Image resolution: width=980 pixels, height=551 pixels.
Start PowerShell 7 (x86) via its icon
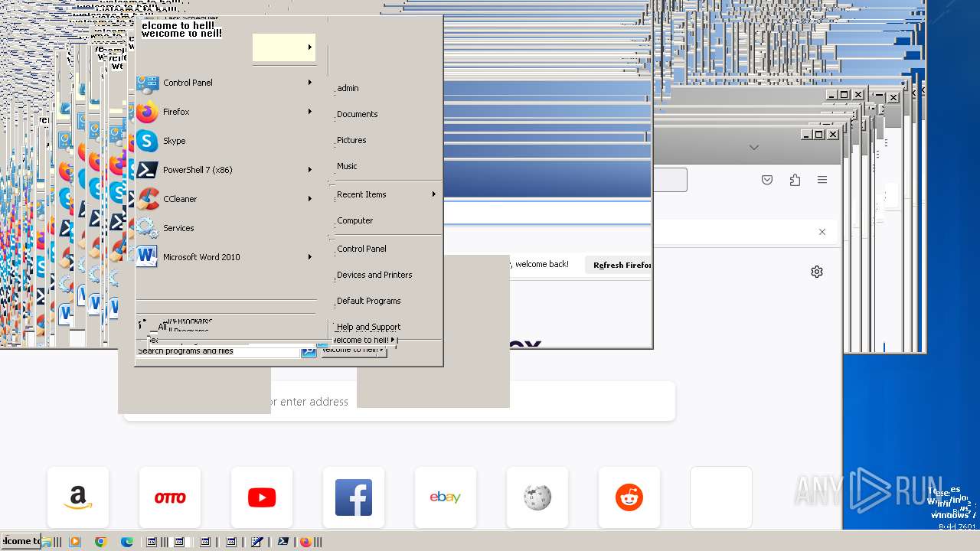pyautogui.click(x=147, y=170)
